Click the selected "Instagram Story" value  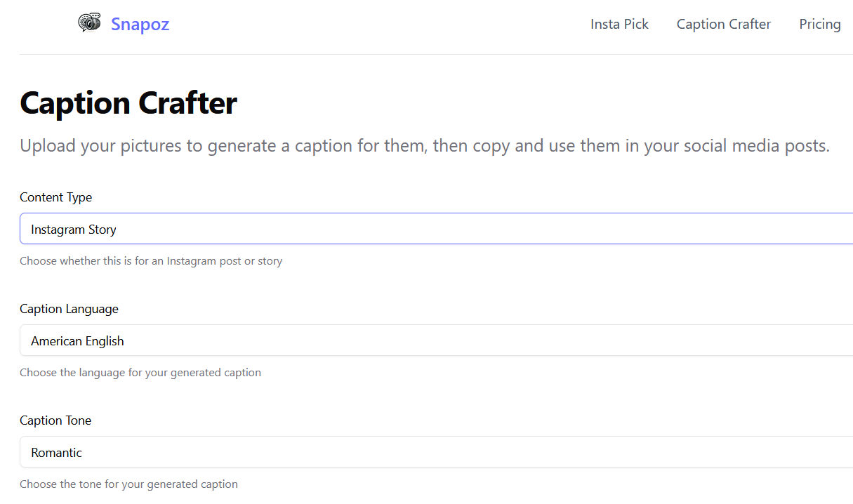pyautogui.click(x=74, y=230)
